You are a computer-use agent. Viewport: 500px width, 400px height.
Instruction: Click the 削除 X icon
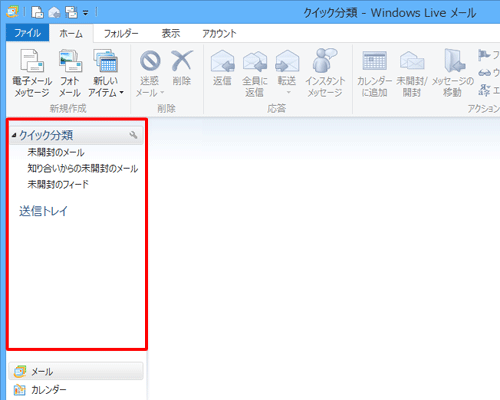click(182, 61)
